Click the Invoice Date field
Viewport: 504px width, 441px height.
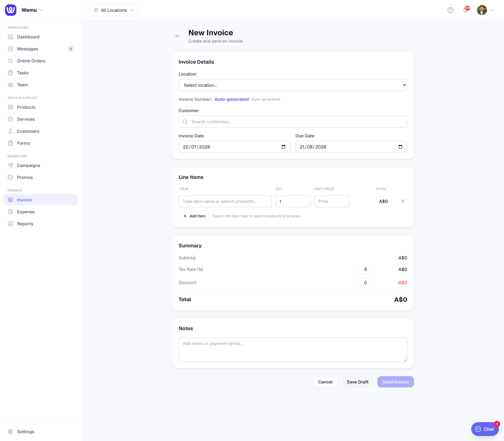234,147
